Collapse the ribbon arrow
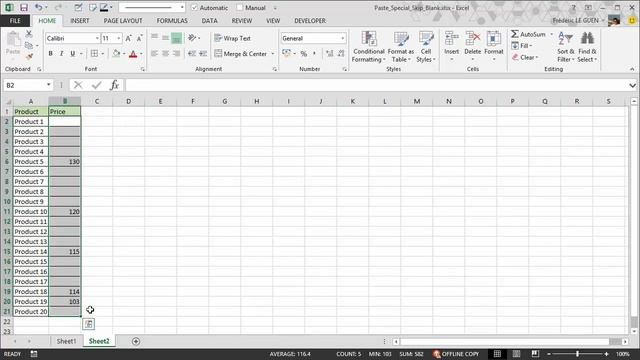The width and height of the screenshot is (640, 360). 632,69
